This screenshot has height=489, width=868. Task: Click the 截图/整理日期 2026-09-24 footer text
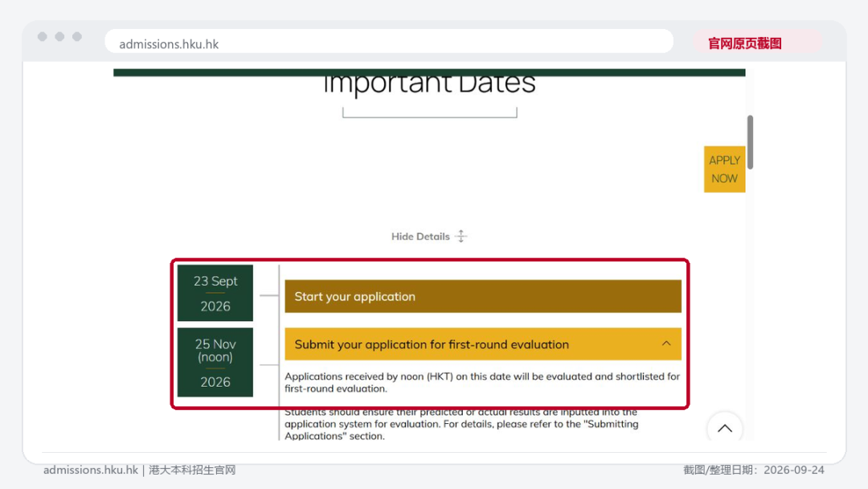click(x=753, y=471)
